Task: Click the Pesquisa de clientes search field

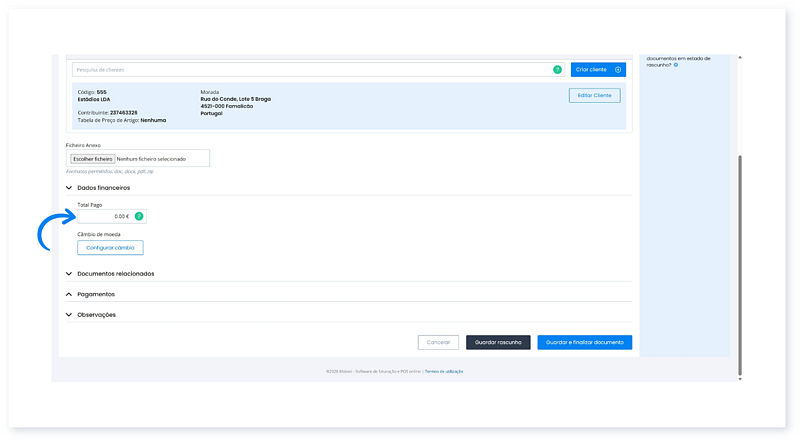Action: (x=310, y=70)
